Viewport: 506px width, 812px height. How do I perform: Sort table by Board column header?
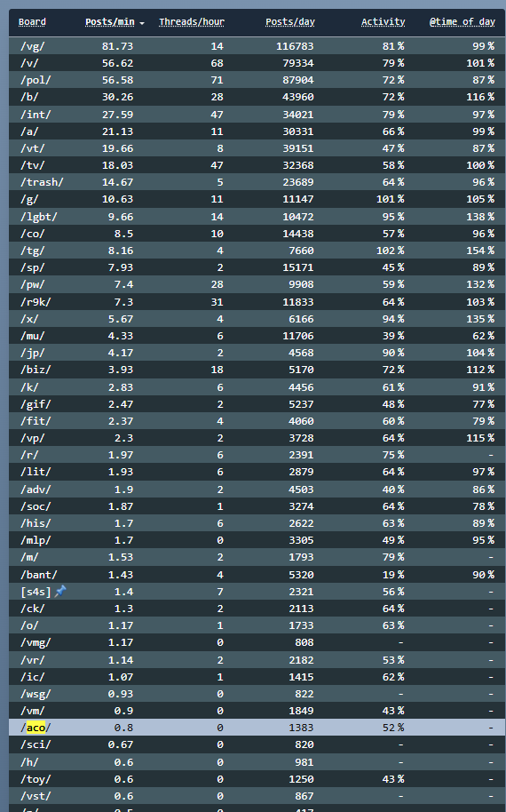[32, 21]
